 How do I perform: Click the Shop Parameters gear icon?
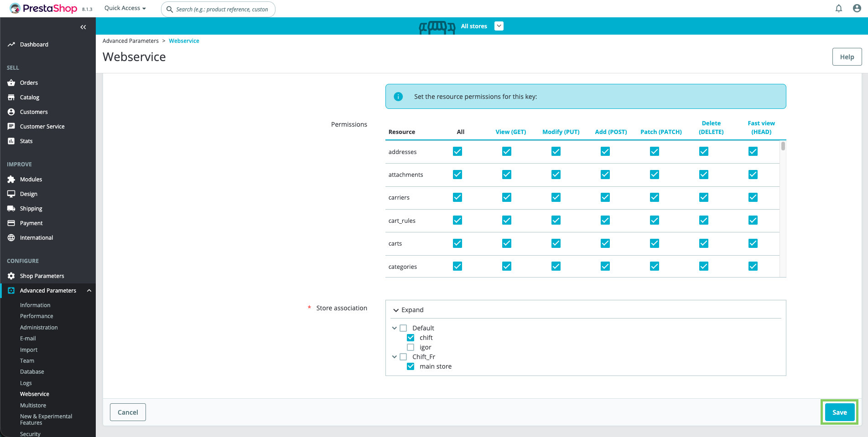coord(11,276)
